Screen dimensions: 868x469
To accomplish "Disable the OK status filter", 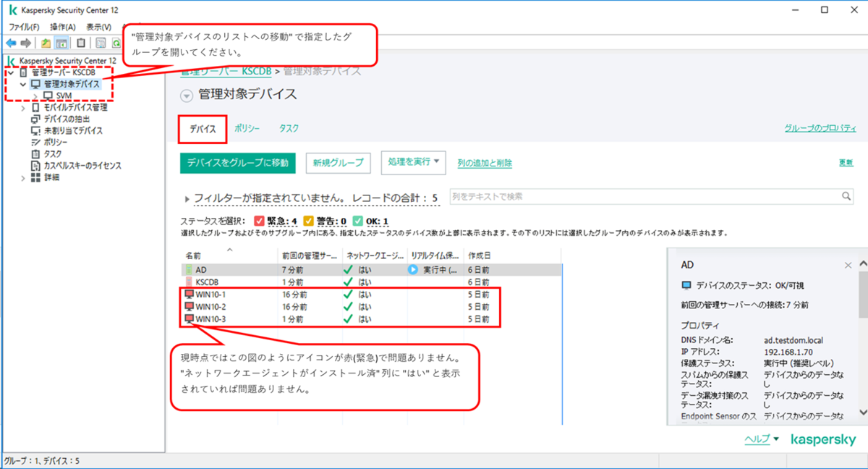I will pyautogui.click(x=357, y=220).
